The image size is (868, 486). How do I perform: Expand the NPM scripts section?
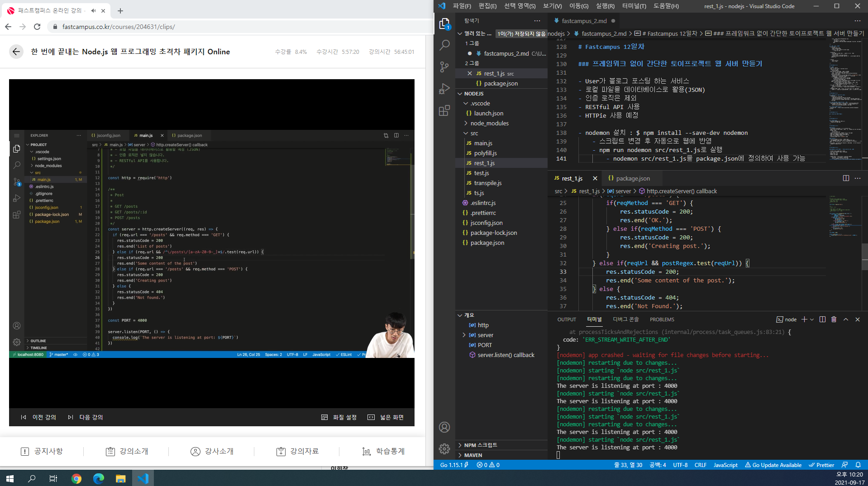click(x=460, y=445)
